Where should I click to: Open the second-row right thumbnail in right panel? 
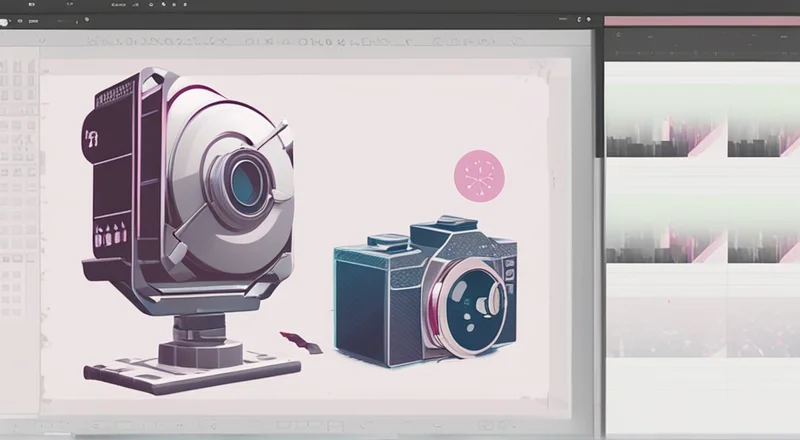(x=763, y=228)
